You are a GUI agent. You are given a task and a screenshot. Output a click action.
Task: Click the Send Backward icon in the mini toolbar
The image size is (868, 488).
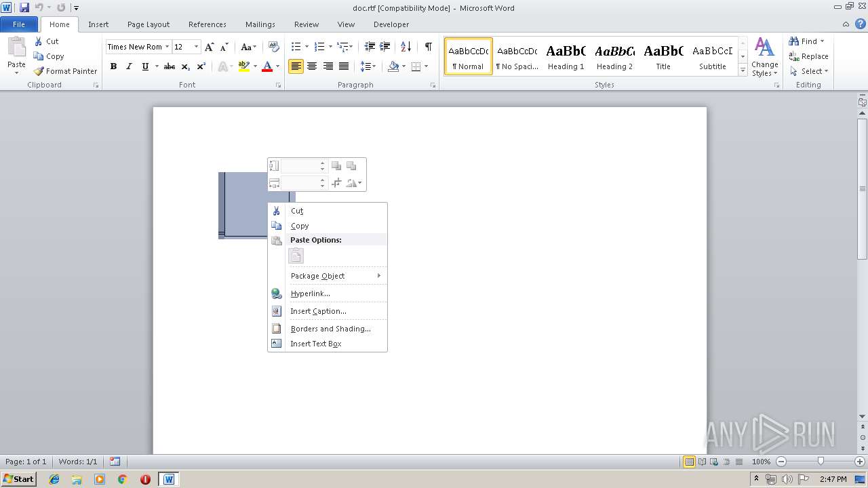coord(351,166)
